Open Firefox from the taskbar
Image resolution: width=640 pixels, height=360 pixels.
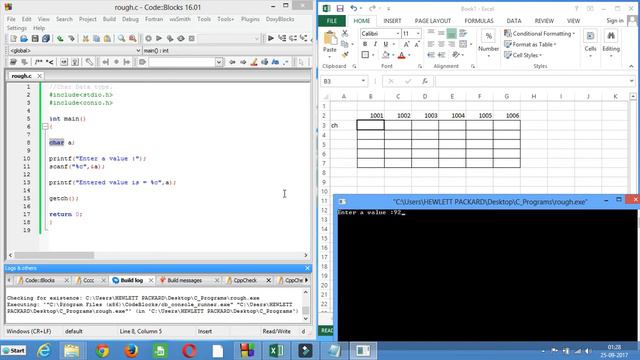pos(131,351)
